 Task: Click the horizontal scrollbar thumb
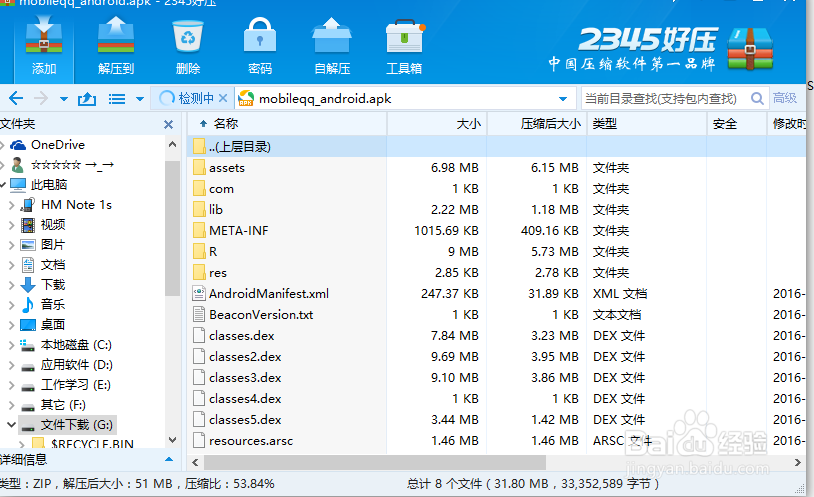coord(375,462)
